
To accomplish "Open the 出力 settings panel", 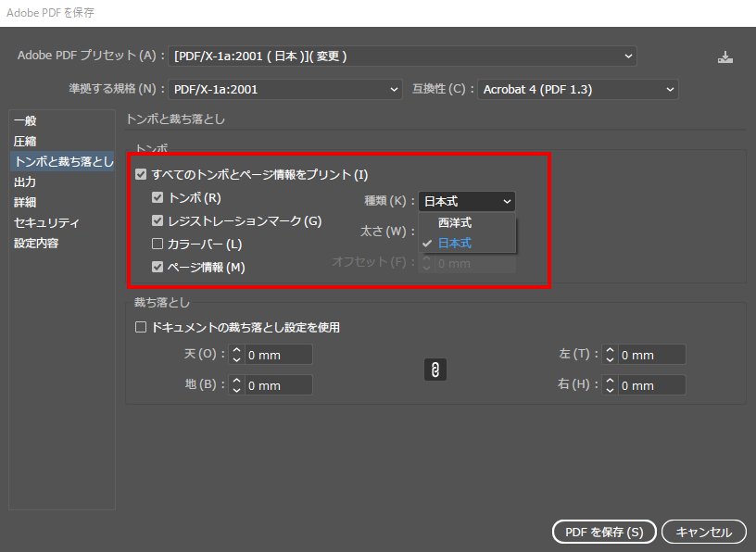I will 25,182.
